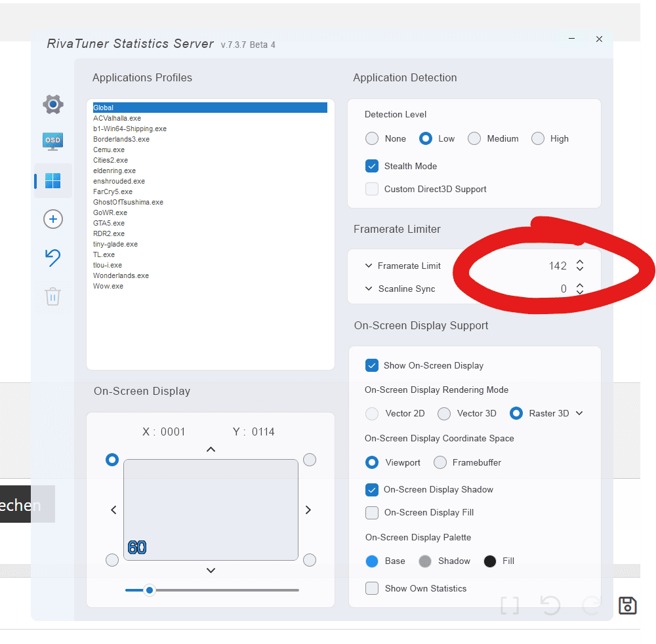
Task: Delete profile using trash can icon
Action: pyautogui.click(x=52, y=296)
